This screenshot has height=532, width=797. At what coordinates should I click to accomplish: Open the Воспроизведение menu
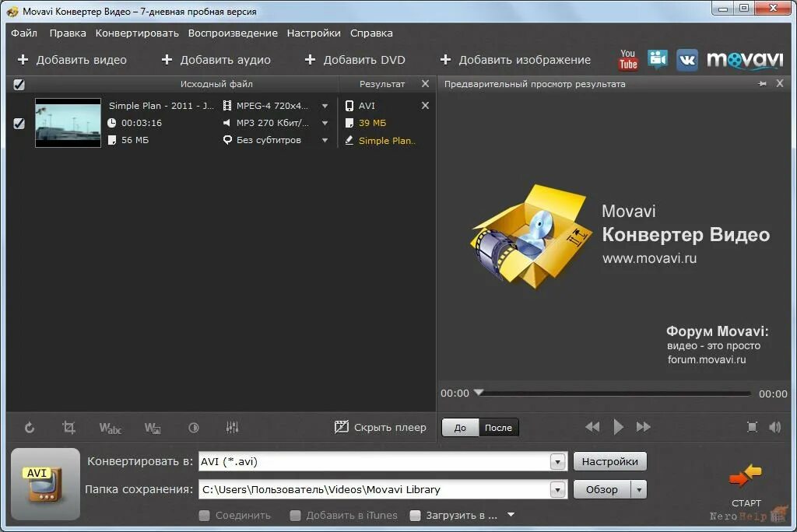(x=233, y=33)
